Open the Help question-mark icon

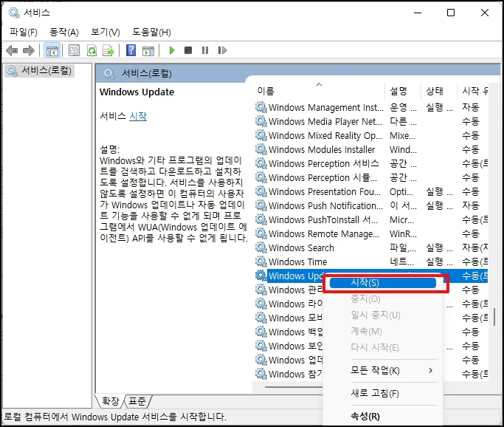[x=131, y=50]
